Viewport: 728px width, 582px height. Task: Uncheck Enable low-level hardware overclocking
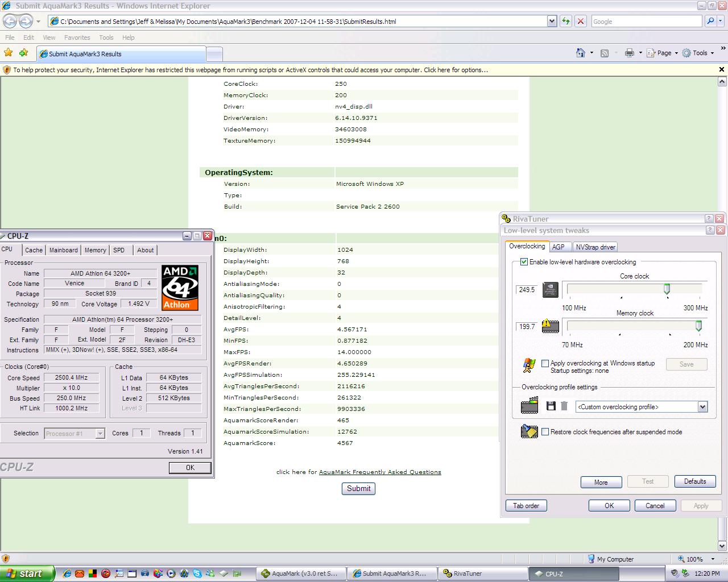tap(524, 262)
